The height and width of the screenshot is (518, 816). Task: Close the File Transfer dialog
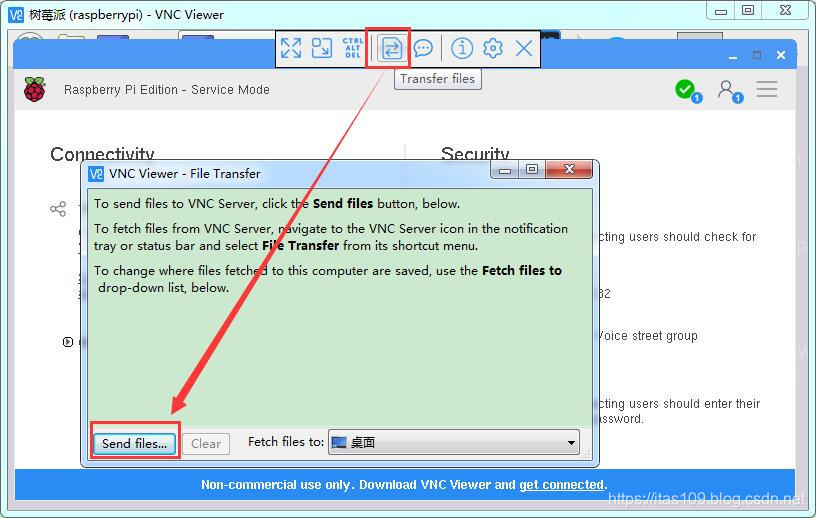[569, 170]
